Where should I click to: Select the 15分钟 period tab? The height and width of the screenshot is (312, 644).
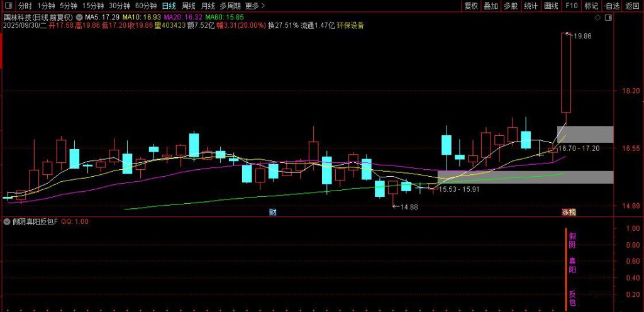click(93, 6)
